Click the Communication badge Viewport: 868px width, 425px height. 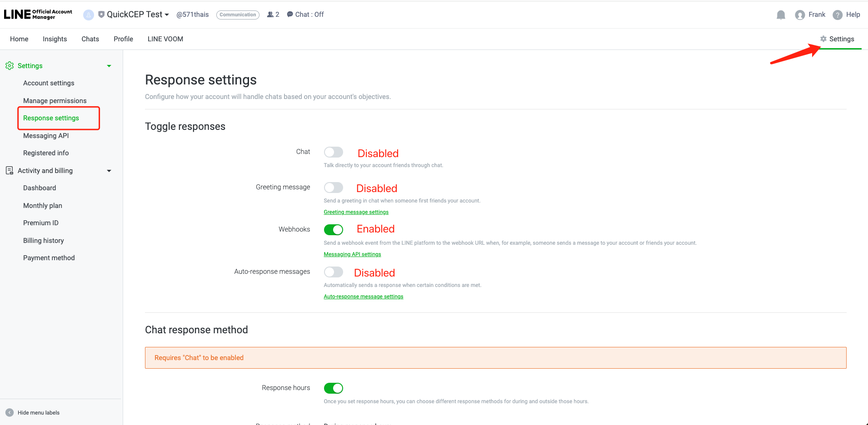pos(238,15)
